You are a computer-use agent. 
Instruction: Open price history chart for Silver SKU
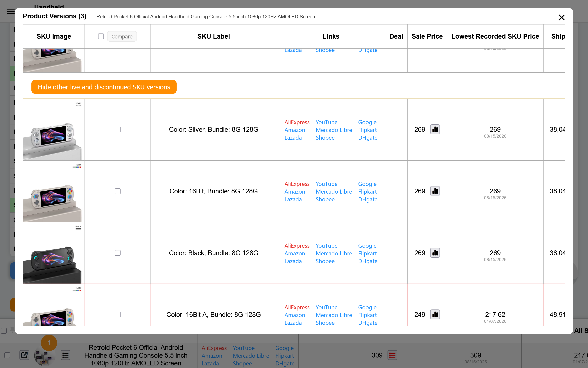pyautogui.click(x=435, y=130)
